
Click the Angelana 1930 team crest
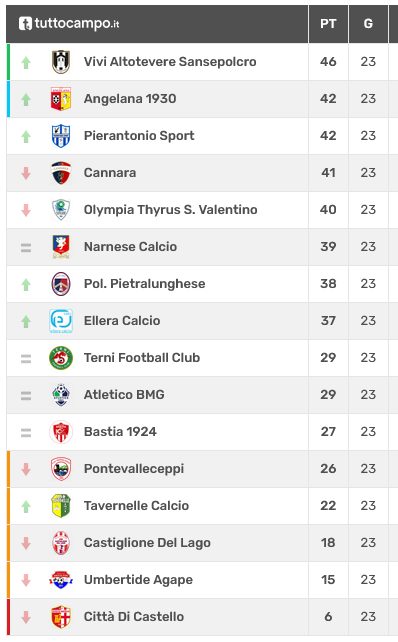61,99
